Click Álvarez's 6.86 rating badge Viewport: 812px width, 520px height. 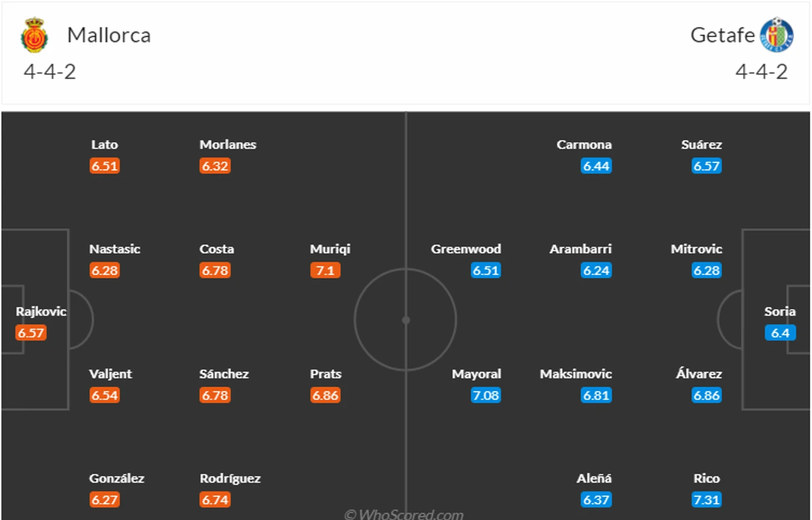pos(706,395)
